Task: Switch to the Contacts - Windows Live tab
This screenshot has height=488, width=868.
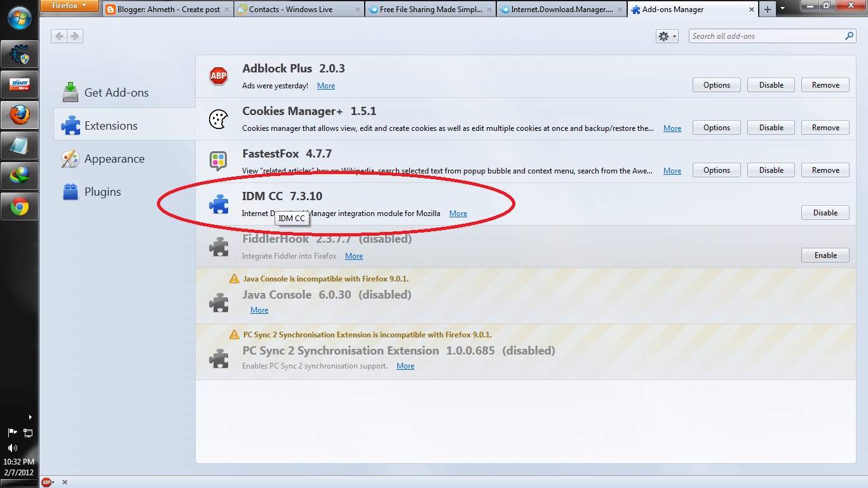Action: pyautogui.click(x=299, y=9)
